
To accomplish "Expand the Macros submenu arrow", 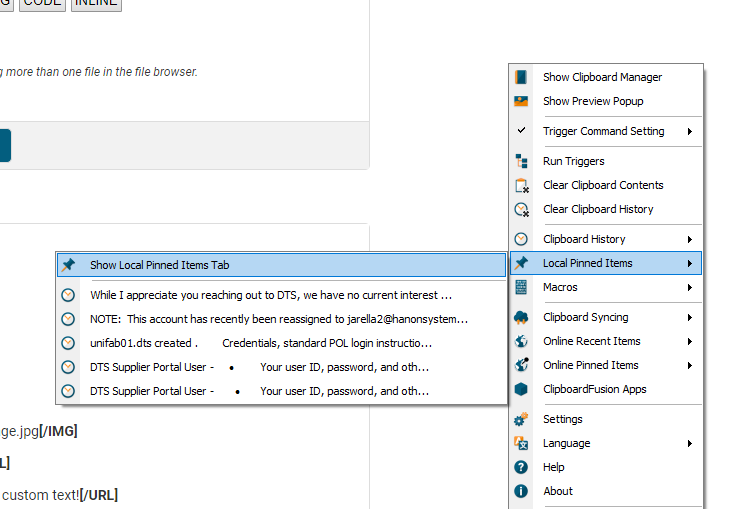I will pyautogui.click(x=689, y=287).
